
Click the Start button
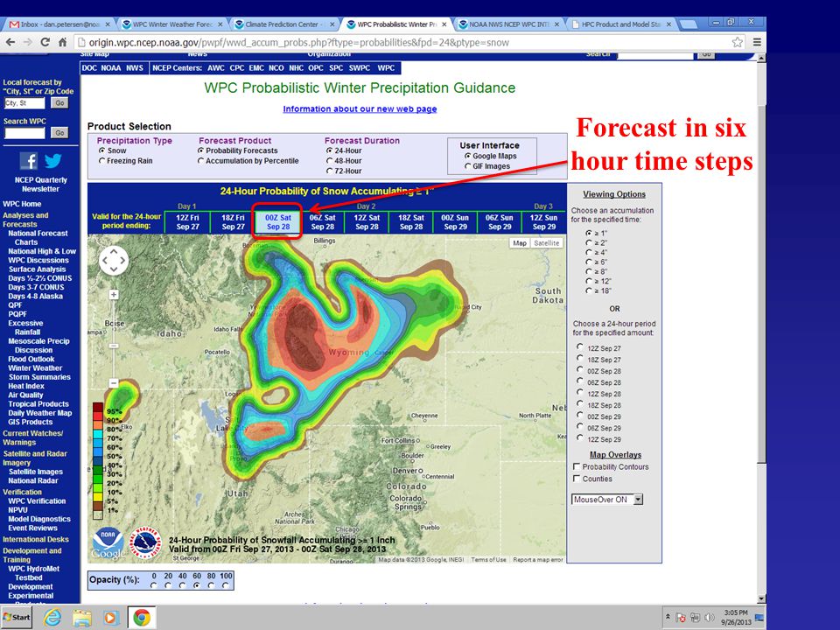pos(17,617)
